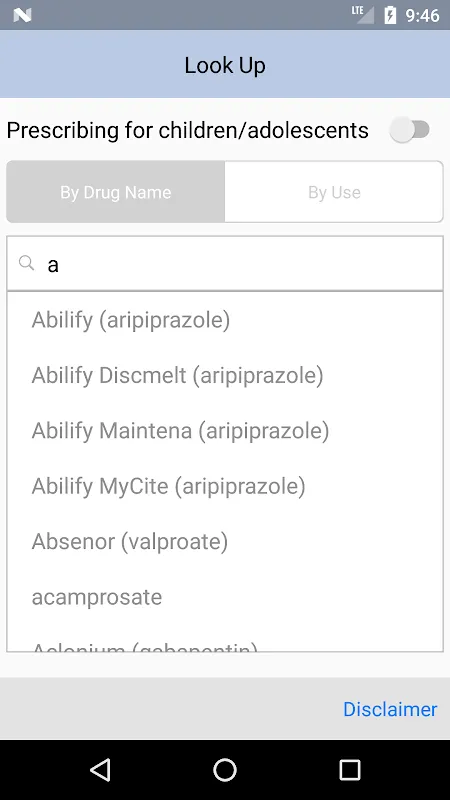Open the Disclaimer link
This screenshot has width=450, height=800.
pos(390,709)
